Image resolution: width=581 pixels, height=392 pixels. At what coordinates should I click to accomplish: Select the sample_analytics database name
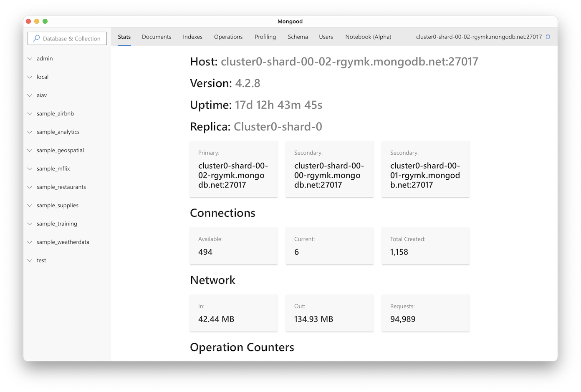pyautogui.click(x=58, y=132)
